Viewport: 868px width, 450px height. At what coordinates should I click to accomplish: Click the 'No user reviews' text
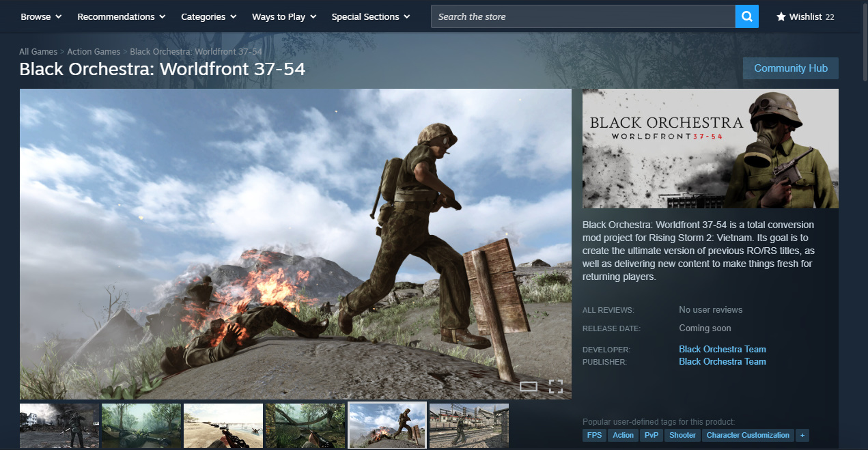pyautogui.click(x=710, y=310)
